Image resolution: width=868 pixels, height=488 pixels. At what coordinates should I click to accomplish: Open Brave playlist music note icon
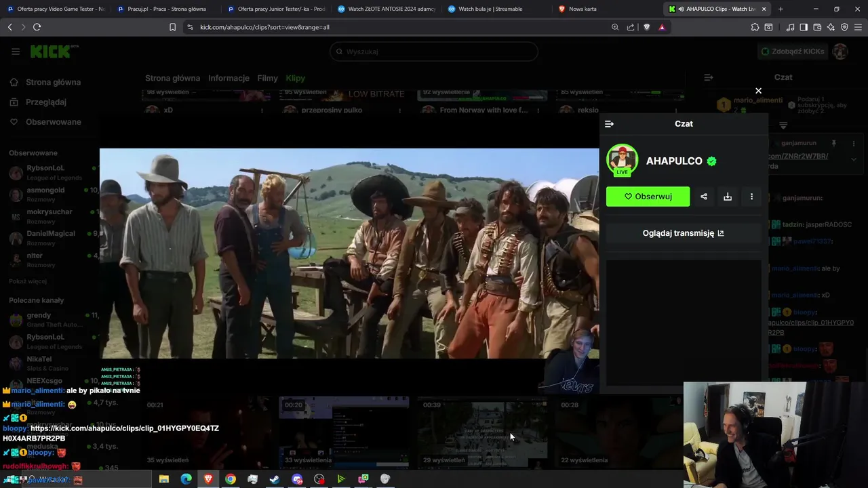(790, 27)
